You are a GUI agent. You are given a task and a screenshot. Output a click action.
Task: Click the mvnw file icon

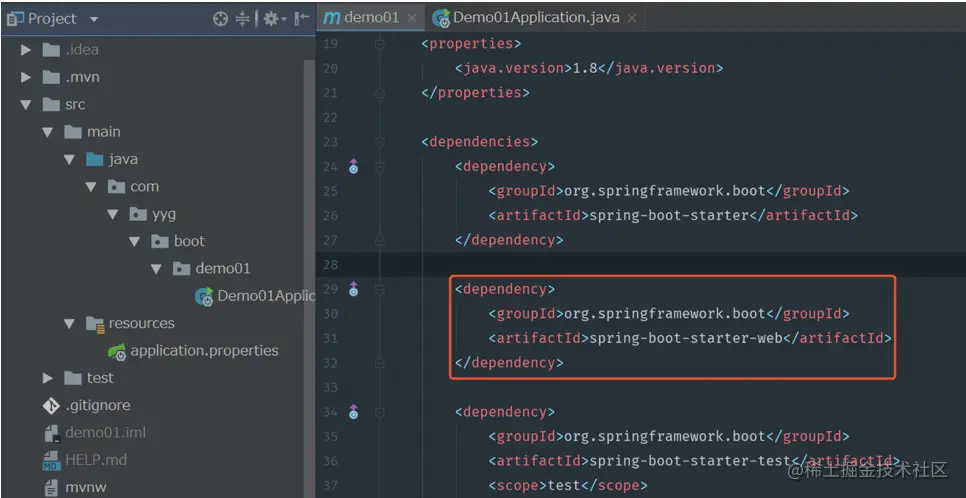tap(52, 488)
